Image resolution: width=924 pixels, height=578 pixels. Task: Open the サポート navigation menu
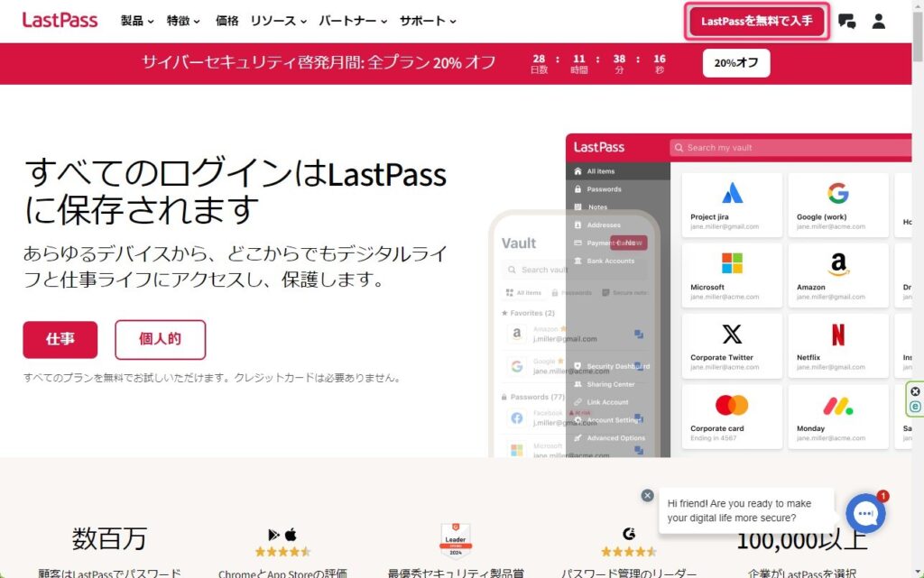(x=428, y=21)
